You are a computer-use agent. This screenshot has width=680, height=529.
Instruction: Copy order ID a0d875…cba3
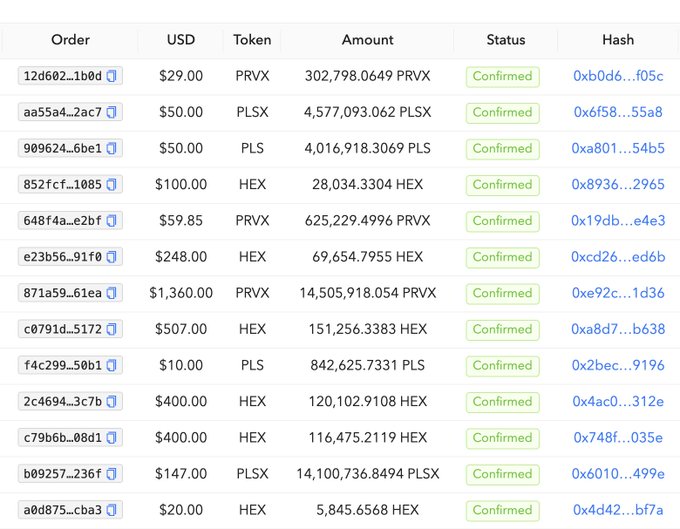pyautogui.click(x=111, y=509)
